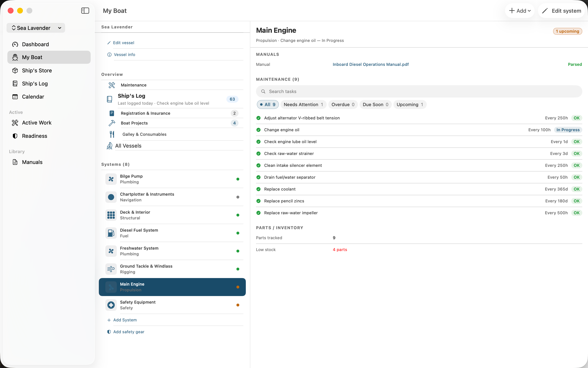
Task: Toggle check circle for Change engine oil
Action: coord(258,130)
